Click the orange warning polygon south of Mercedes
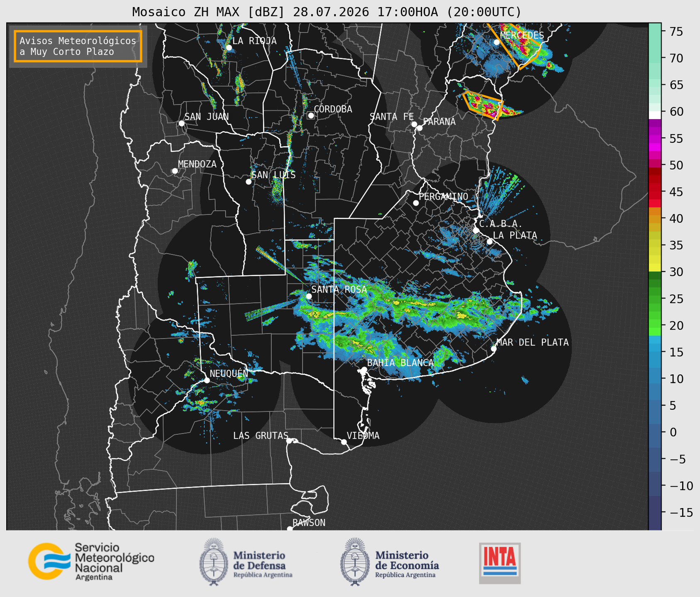The image size is (700, 597). click(483, 104)
